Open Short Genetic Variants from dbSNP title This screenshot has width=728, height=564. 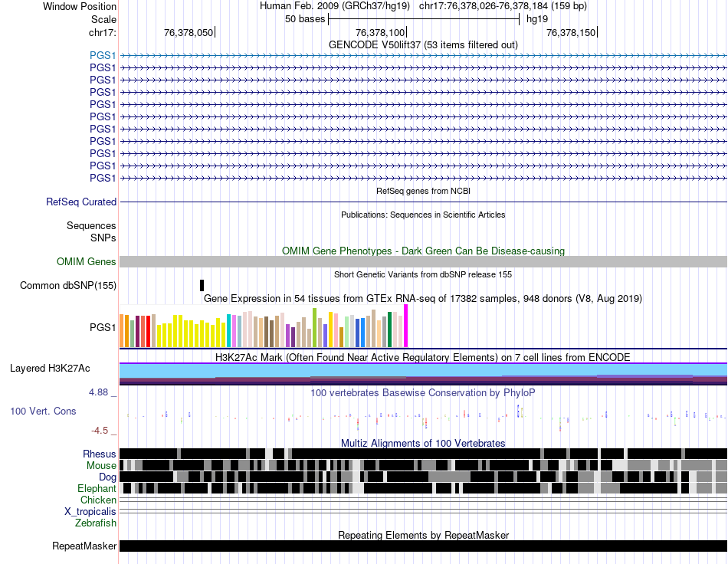point(423,275)
